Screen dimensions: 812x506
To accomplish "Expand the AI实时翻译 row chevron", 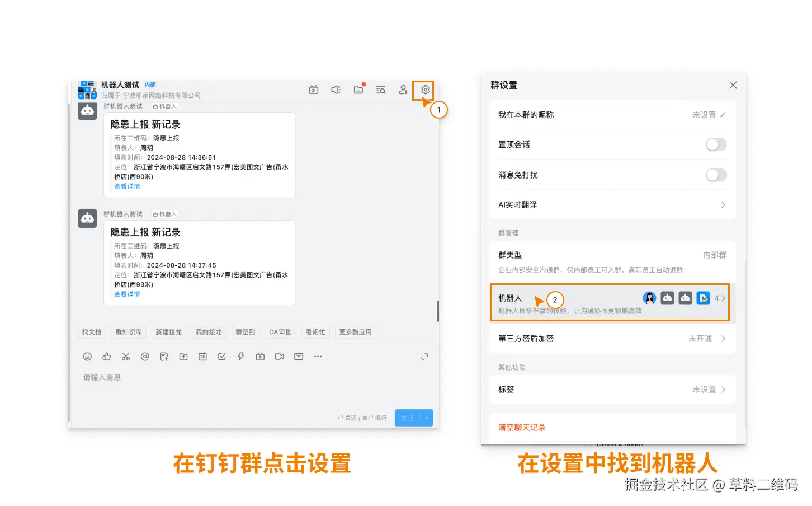I will click(723, 205).
